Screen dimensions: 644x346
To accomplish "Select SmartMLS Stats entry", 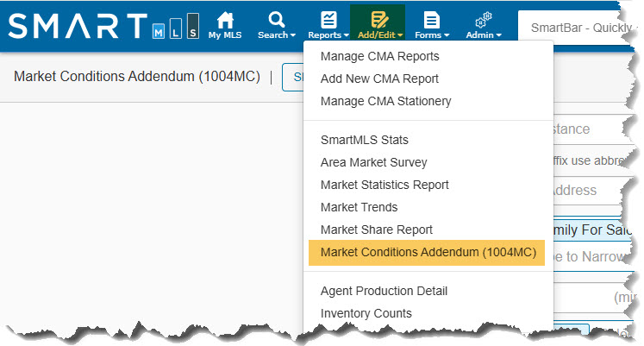I will tap(364, 140).
